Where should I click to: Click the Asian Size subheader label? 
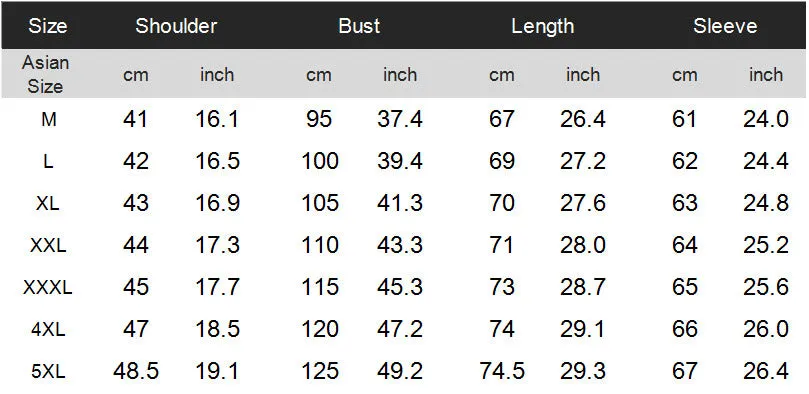(x=45, y=74)
